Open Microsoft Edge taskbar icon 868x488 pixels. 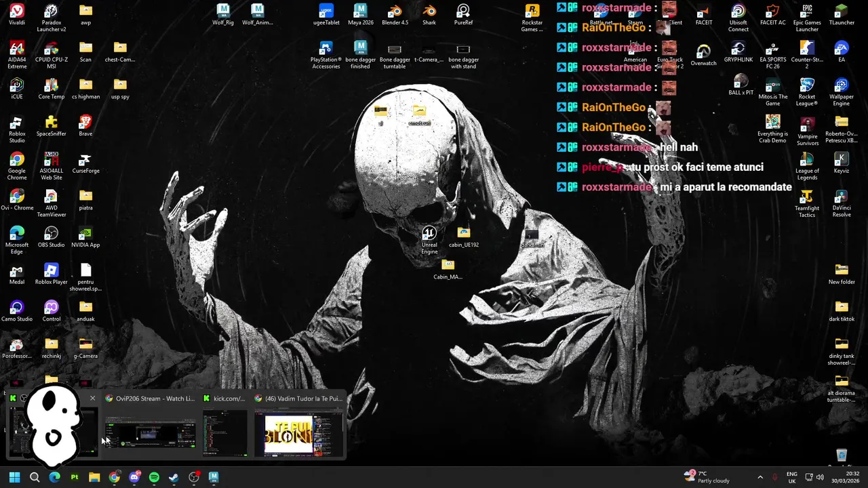[55, 477]
